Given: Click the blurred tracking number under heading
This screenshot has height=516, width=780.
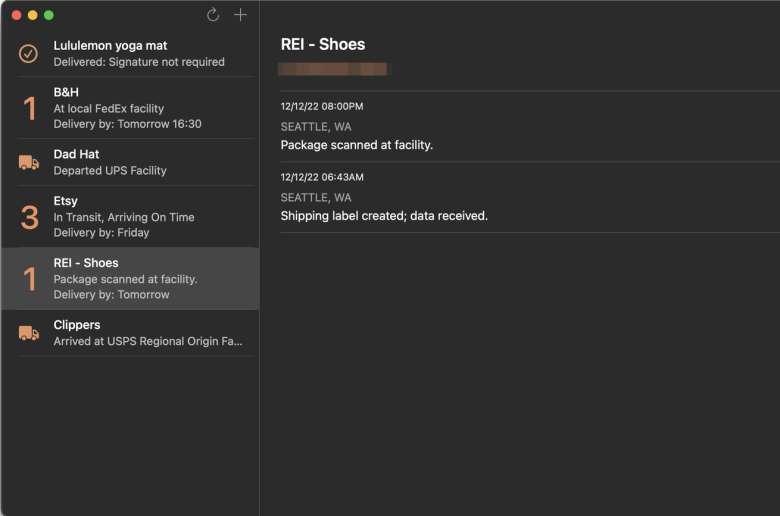Looking at the screenshot, I should 333,69.
